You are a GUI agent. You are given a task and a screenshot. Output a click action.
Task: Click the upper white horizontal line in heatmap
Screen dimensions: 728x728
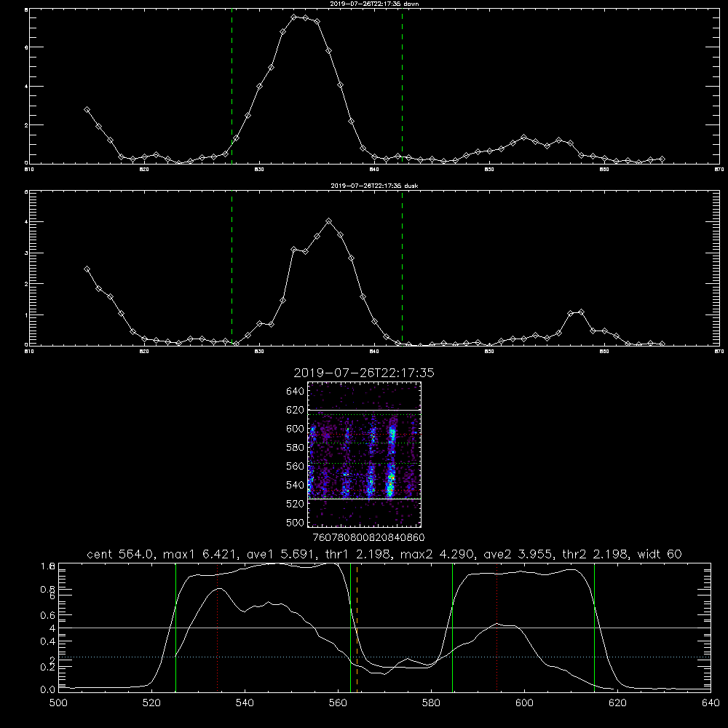click(x=364, y=410)
